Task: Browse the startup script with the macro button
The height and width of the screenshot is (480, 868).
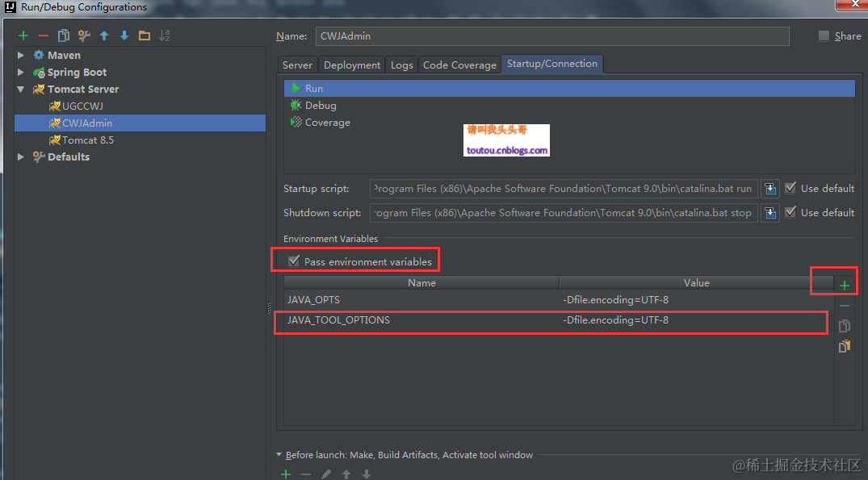Action: [x=769, y=188]
